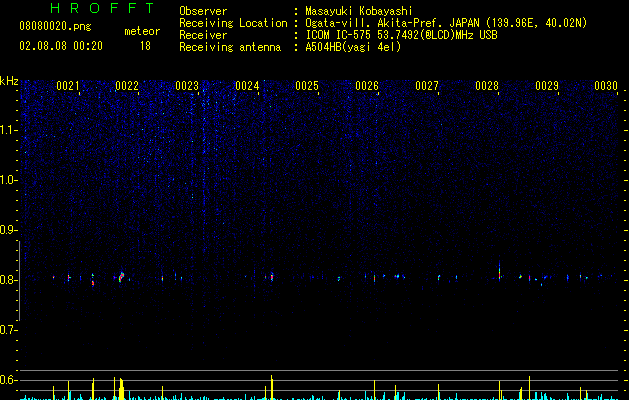Screen dimensions: 629x400
Task: Click the 0023 time marker
Action: click(187, 86)
